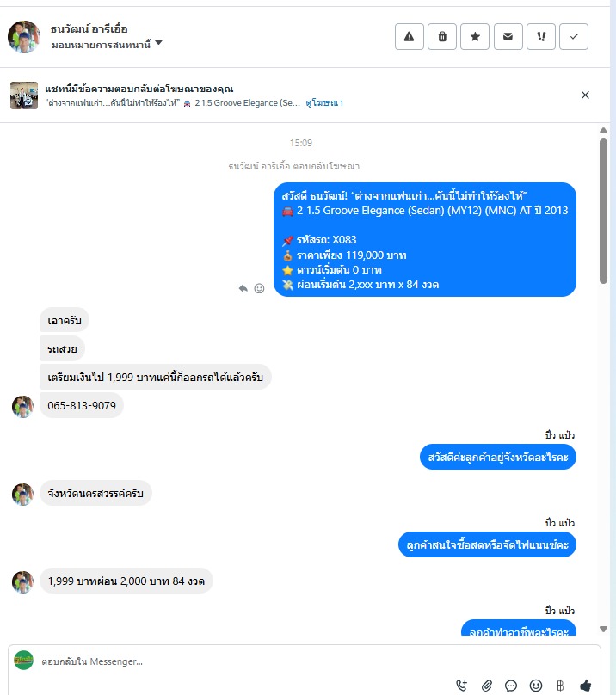Mark conversation unread with envelope icon

point(508,36)
